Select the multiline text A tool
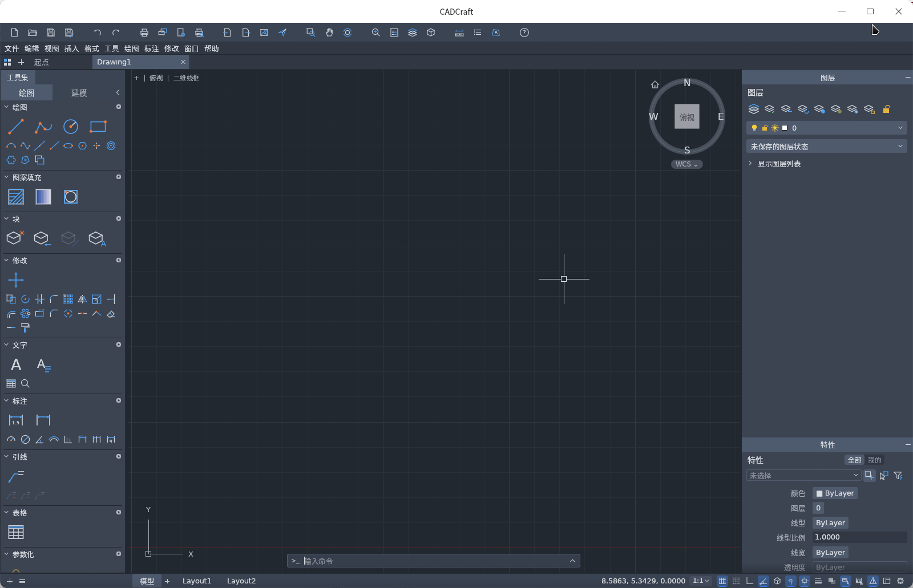913x588 pixels. 16,364
